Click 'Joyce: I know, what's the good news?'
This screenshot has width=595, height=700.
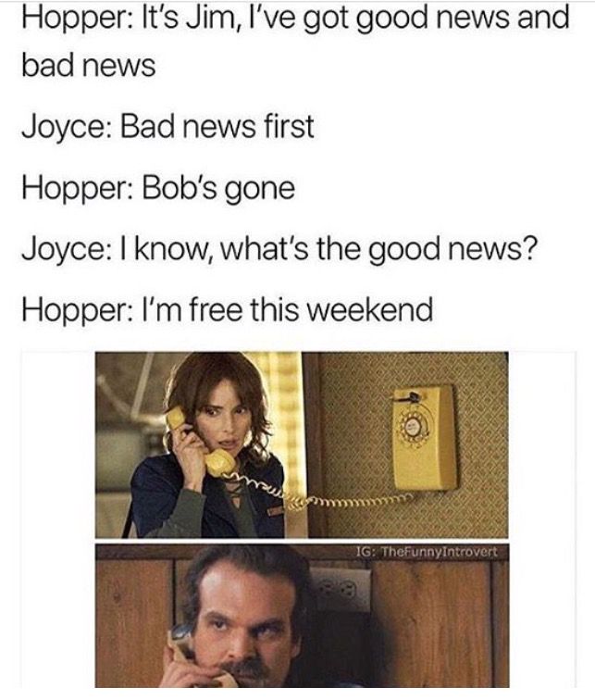(x=279, y=249)
